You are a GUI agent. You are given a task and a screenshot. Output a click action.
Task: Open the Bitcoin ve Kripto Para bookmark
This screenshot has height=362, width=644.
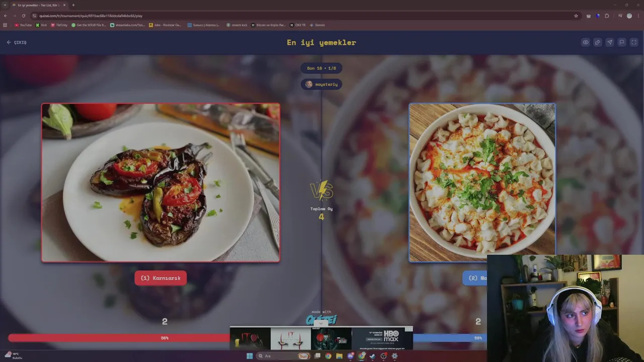268,25
